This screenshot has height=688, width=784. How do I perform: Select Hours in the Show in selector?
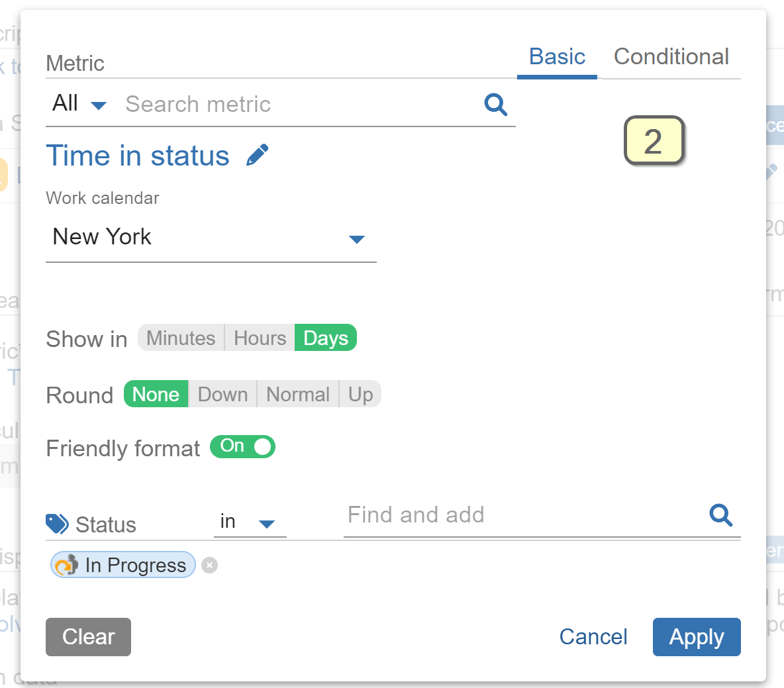click(x=259, y=338)
